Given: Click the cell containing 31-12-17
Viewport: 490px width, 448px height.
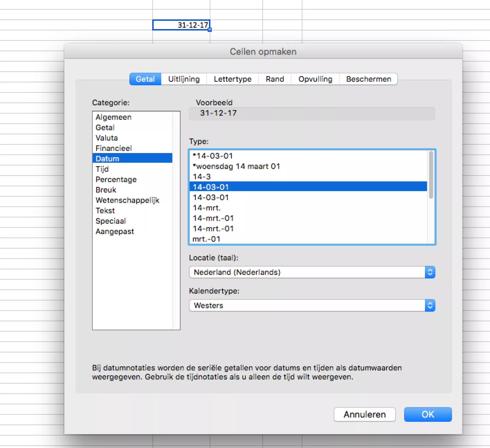Looking at the screenshot, I should click(181, 25).
